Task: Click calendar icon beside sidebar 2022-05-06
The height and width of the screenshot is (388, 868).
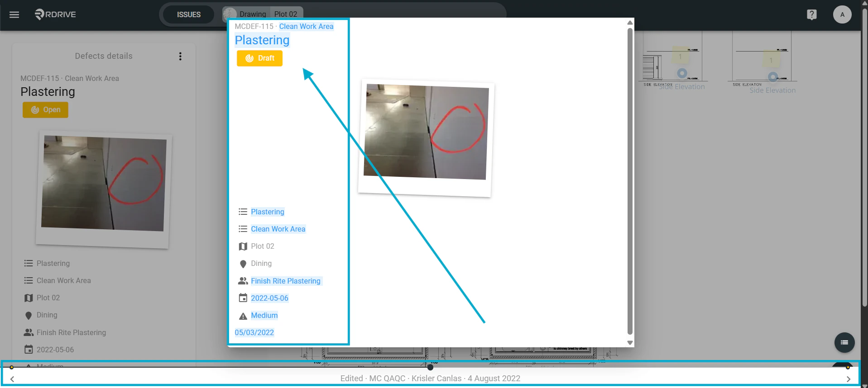Action: point(29,350)
